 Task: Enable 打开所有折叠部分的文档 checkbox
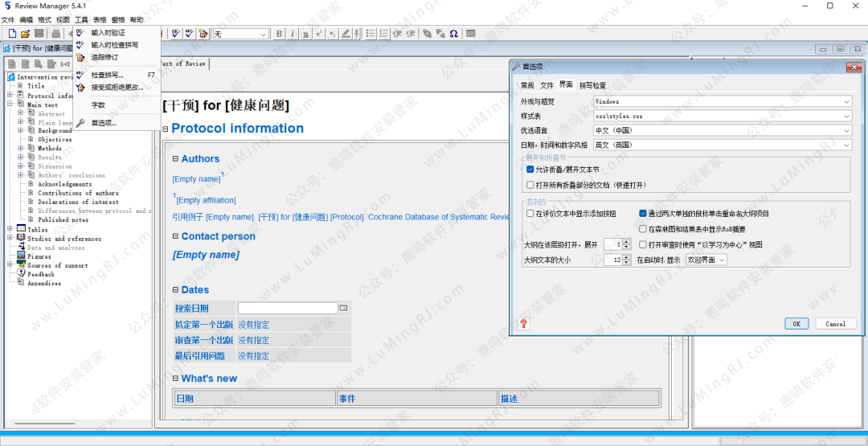(530, 185)
